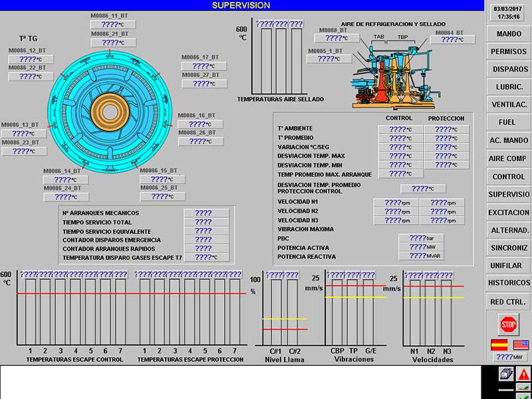Switch language with the US flag

point(521,344)
